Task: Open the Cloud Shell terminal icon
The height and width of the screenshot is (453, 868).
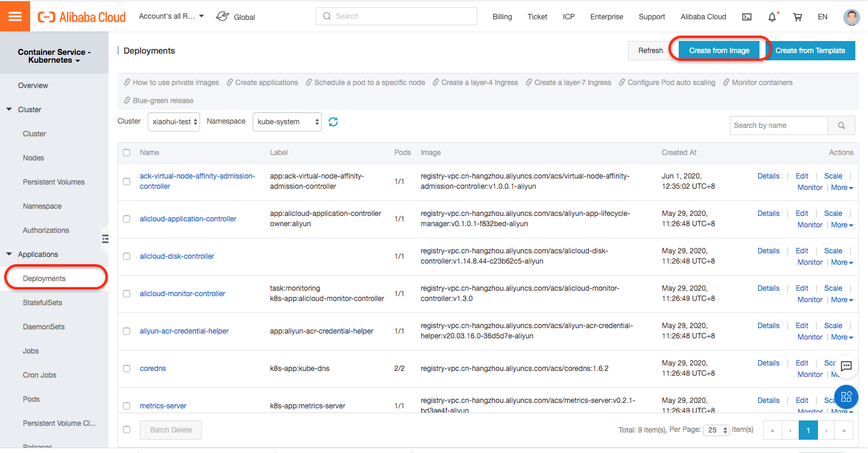Action: pyautogui.click(x=747, y=17)
